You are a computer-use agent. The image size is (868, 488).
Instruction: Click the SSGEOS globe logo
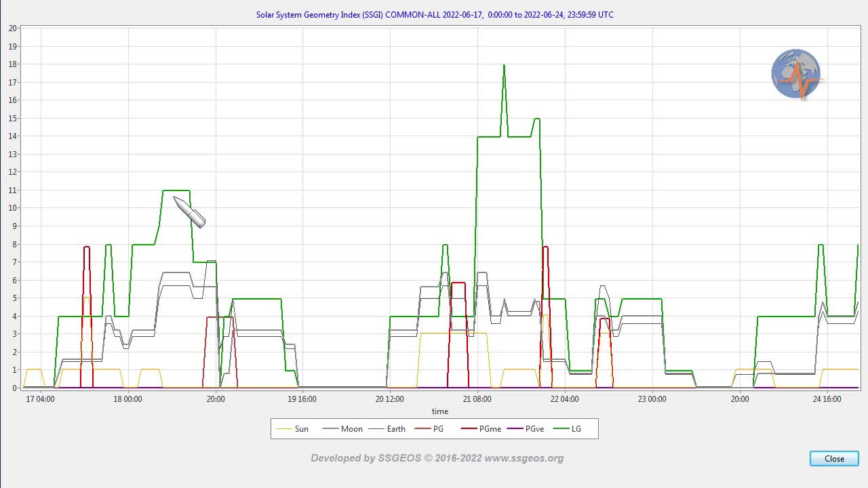(x=797, y=75)
